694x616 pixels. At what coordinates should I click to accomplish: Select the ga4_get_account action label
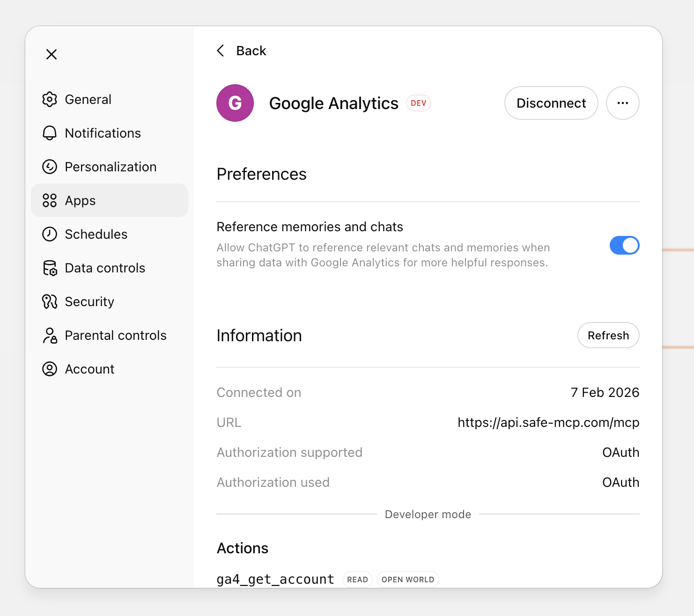pos(275,579)
